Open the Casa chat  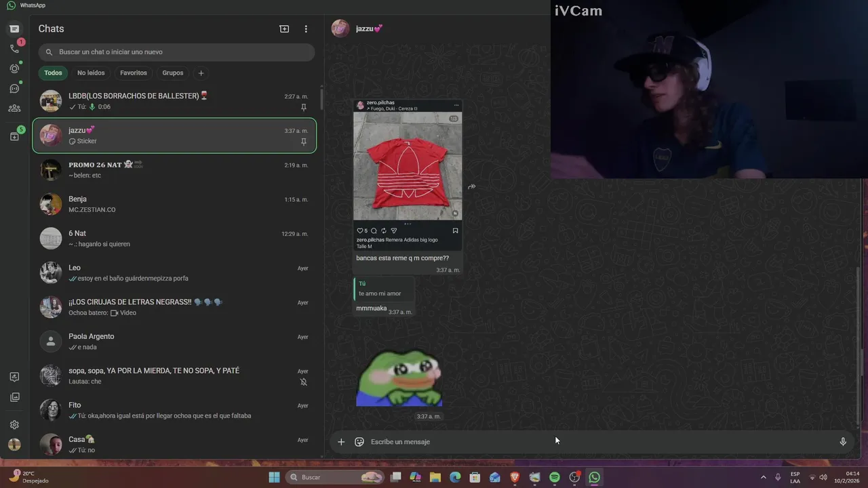(x=174, y=445)
